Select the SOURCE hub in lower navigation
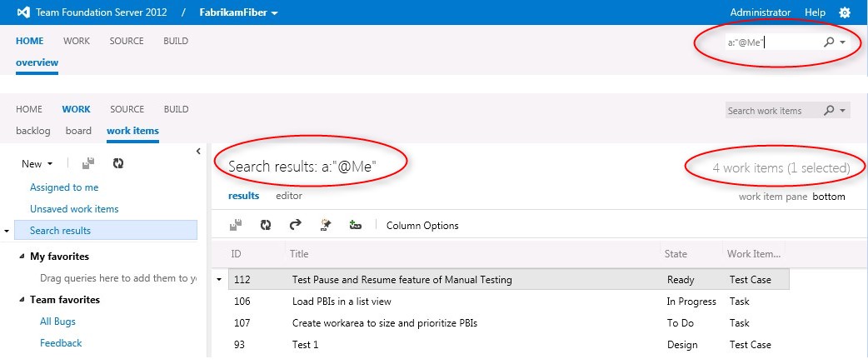Viewport: 868px width, 364px height. (127, 109)
